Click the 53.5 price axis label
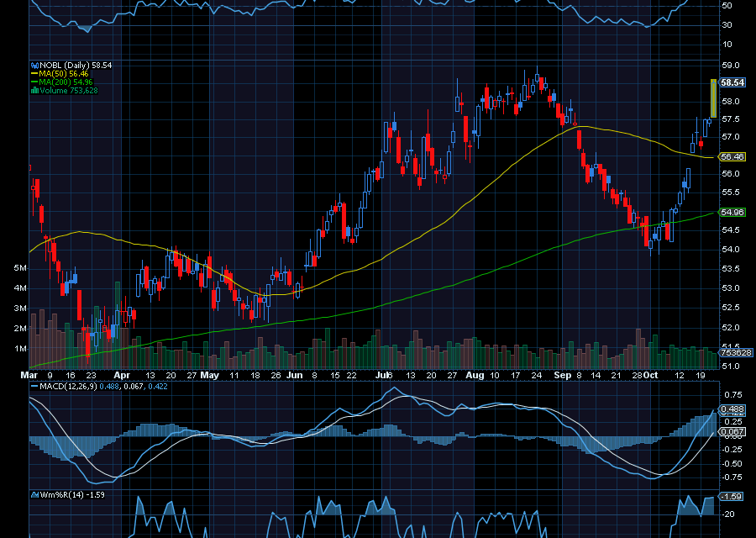This screenshot has height=538, width=756. [731, 269]
